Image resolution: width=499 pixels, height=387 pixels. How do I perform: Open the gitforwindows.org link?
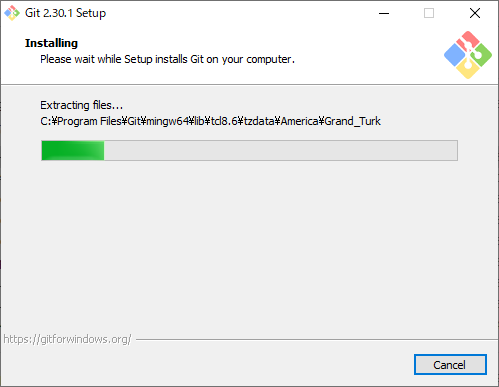tap(67, 339)
